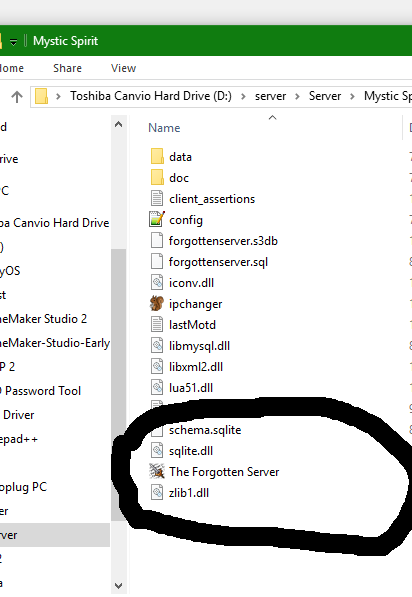The image size is (412, 597).
Task: Select the iconv.dll file icon
Action: click(x=157, y=283)
